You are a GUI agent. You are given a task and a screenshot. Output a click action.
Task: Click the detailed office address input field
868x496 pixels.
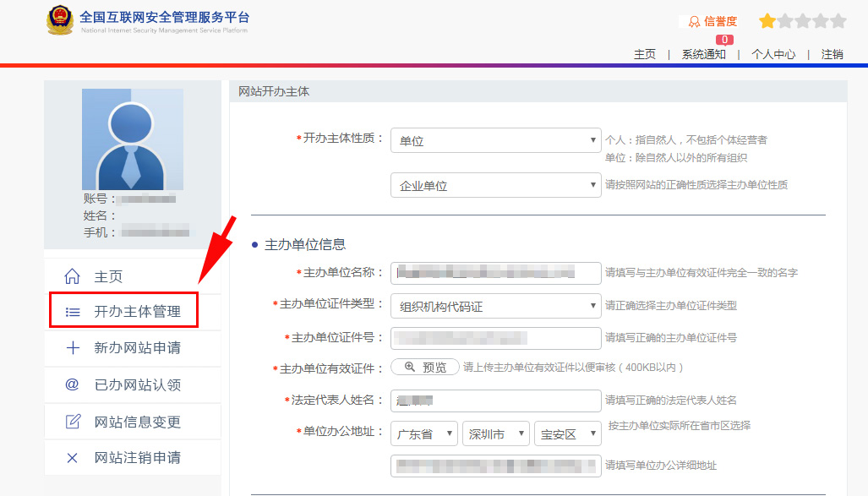point(495,466)
